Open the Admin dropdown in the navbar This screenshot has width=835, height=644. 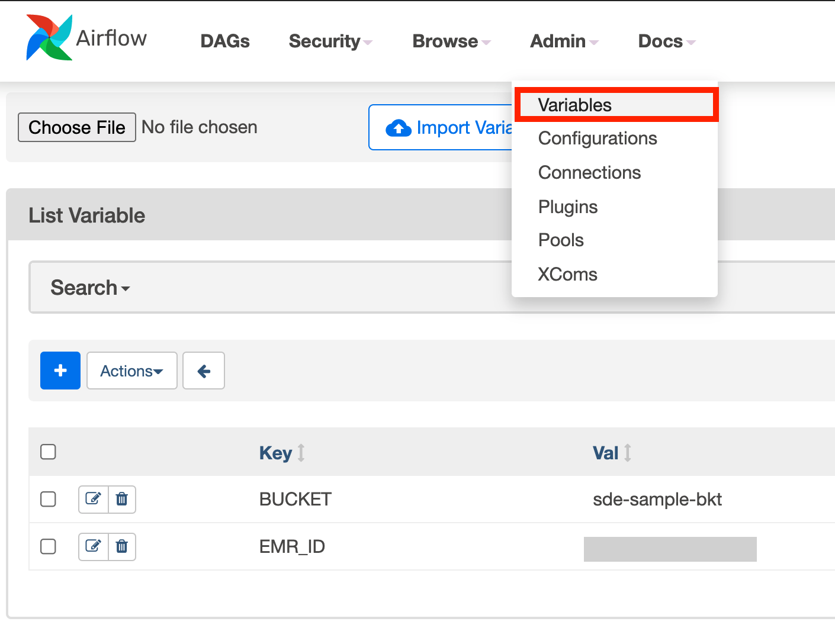point(564,41)
